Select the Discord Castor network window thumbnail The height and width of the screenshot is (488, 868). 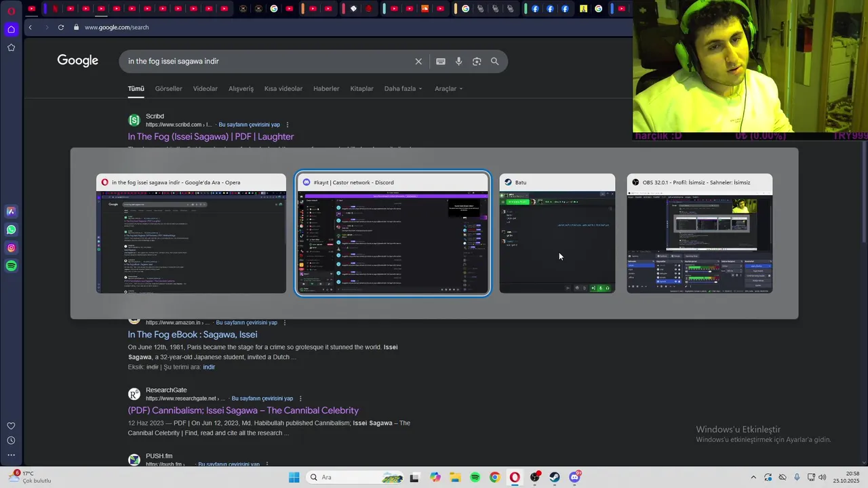click(x=393, y=234)
